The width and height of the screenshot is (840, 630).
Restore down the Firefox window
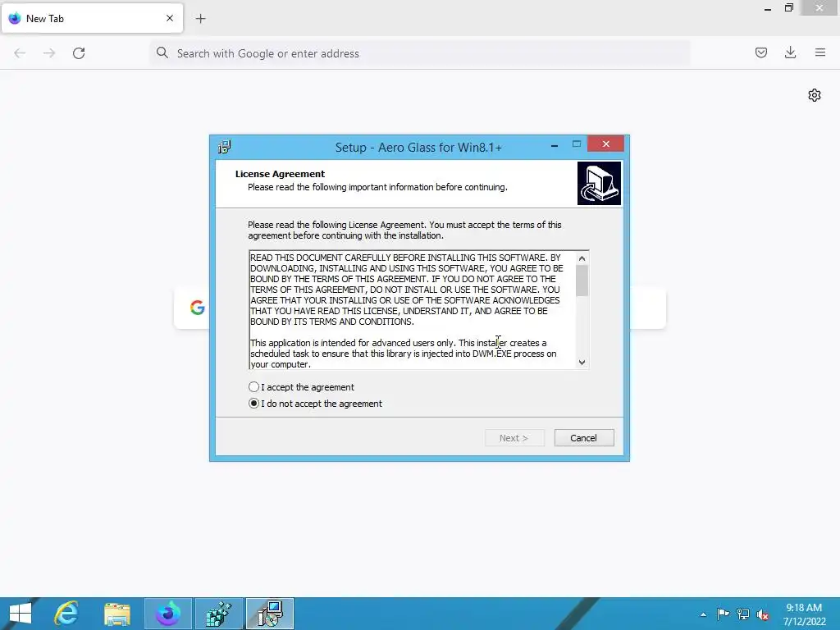click(789, 8)
